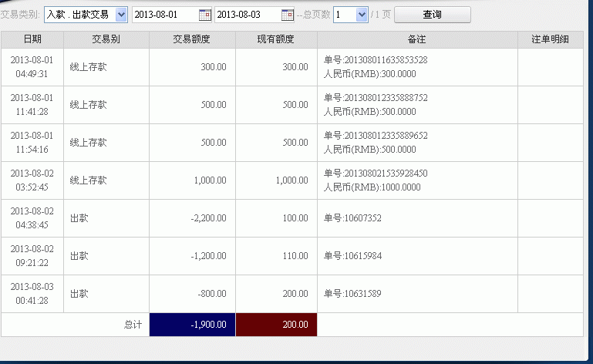Click the -2,200.00 withdrawal amount
The width and height of the screenshot is (593, 364).
pyautogui.click(x=208, y=218)
